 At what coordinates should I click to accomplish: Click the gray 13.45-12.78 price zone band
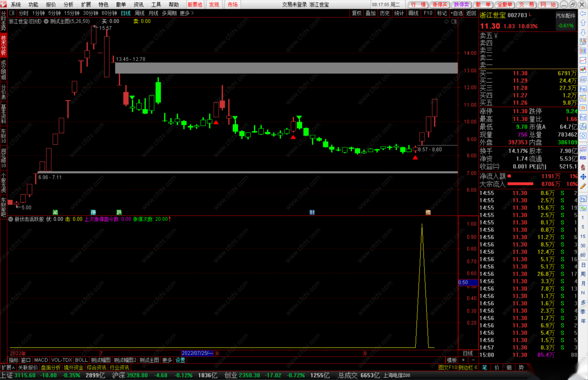pyautogui.click(x=286, y=68)
